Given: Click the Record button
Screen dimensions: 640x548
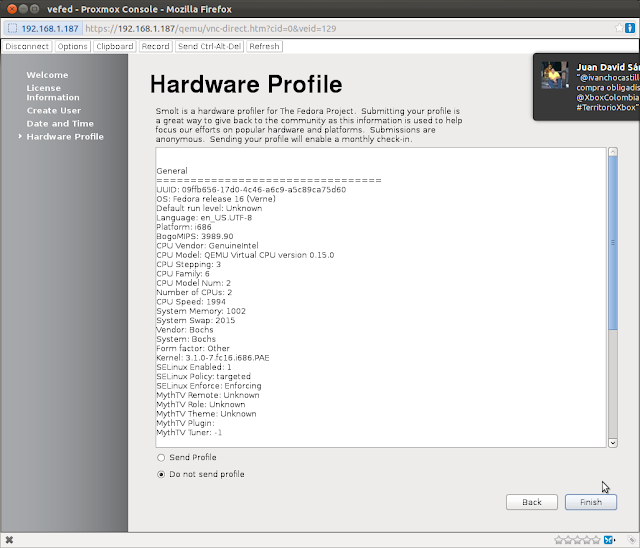Looking at the screenshot, I should (156, 46).
